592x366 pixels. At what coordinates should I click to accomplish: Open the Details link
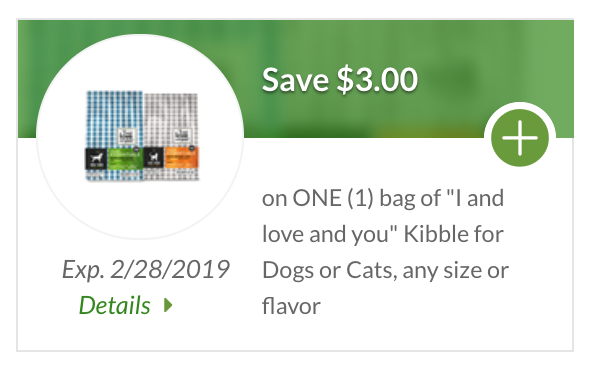tap(115, 305)
